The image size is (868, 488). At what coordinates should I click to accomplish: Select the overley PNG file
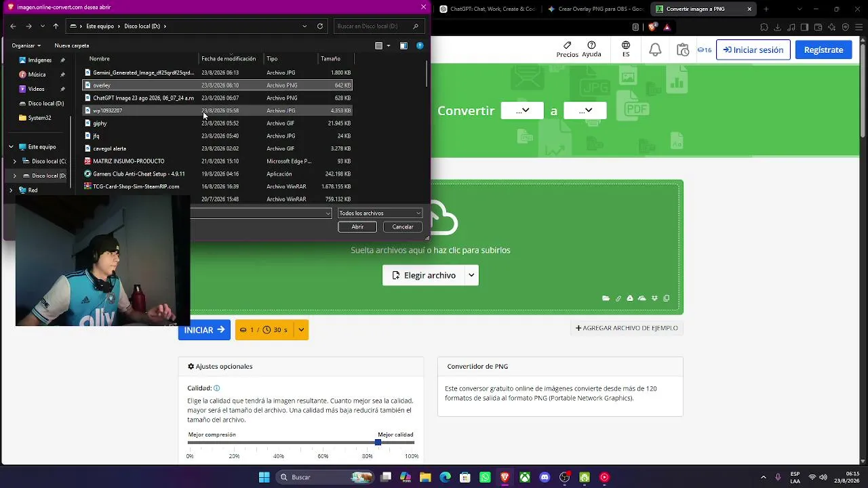click(x=217, y=85)
